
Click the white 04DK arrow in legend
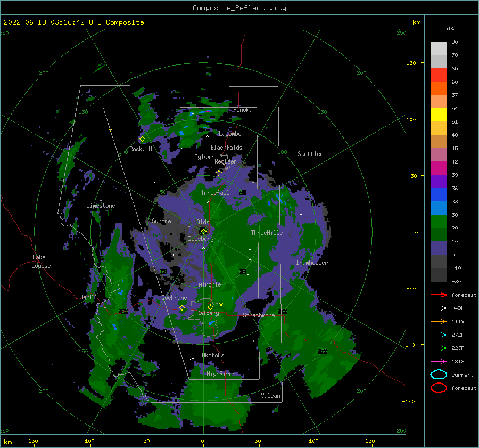pos(439,308)
